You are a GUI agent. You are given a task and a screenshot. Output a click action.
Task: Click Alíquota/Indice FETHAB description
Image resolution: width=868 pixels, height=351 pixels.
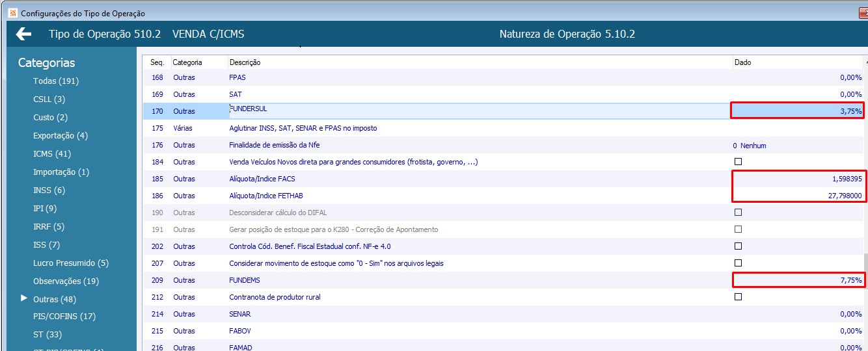[x=266, y=196]
